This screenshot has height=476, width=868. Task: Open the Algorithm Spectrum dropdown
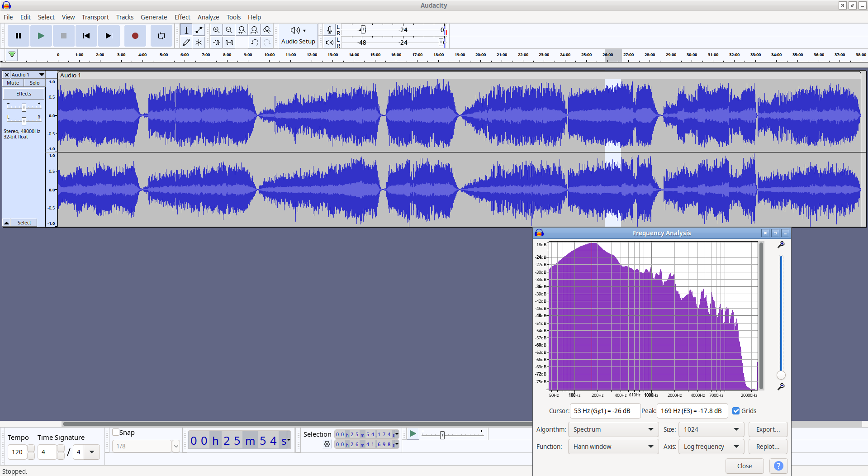[x=613, y=429]
